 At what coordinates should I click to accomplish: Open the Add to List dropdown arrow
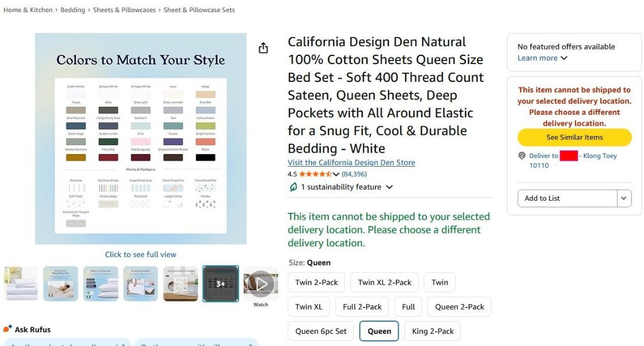[624, 198]
